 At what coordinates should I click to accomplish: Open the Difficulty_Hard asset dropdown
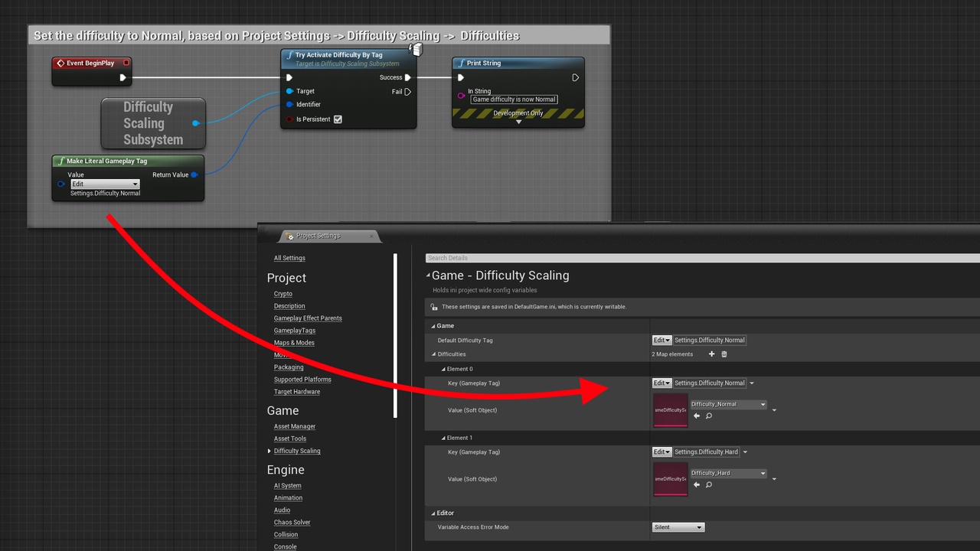[728, 473]
